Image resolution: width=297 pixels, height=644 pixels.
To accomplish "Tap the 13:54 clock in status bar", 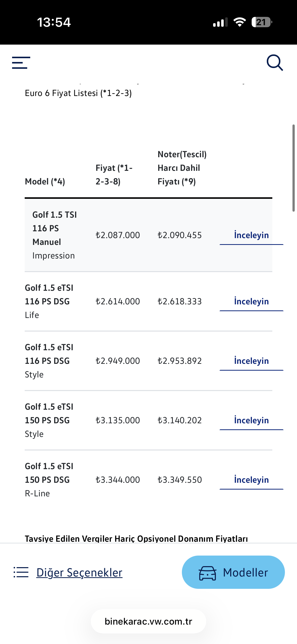I will (x=54, y=22).
